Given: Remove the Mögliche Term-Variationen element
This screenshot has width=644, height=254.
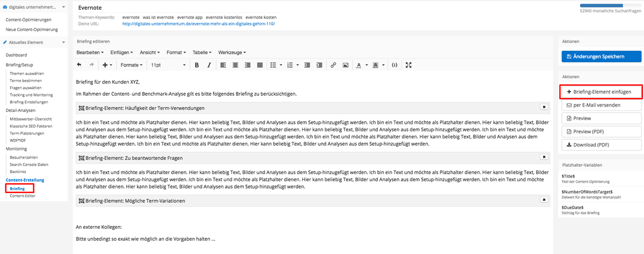Looking at the screenshot, I should 544,200.
